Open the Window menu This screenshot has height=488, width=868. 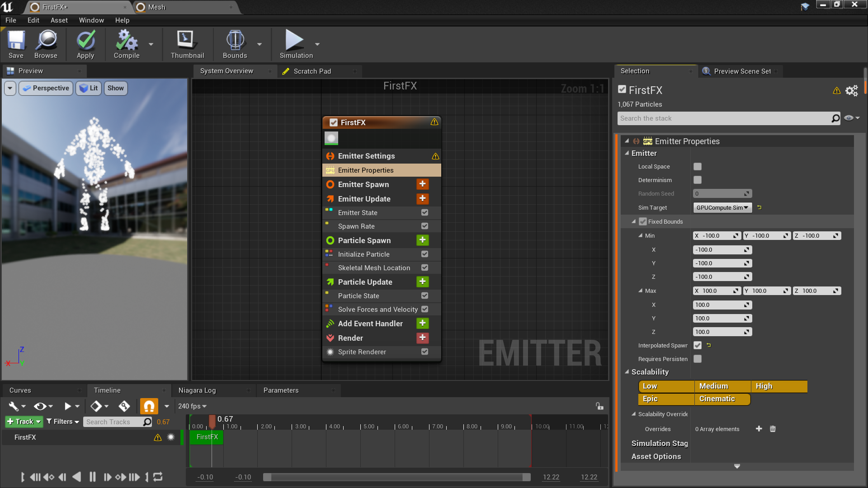[91, 20]
